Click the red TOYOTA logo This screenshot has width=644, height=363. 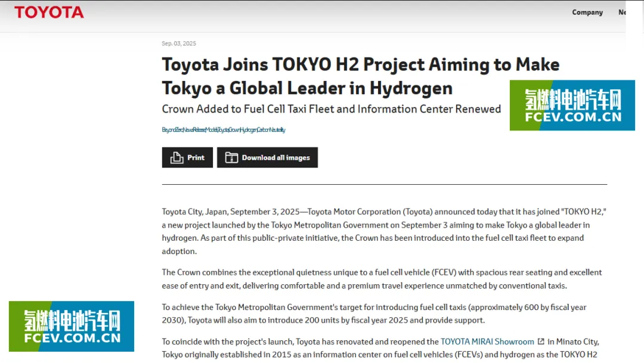(49, 13)
